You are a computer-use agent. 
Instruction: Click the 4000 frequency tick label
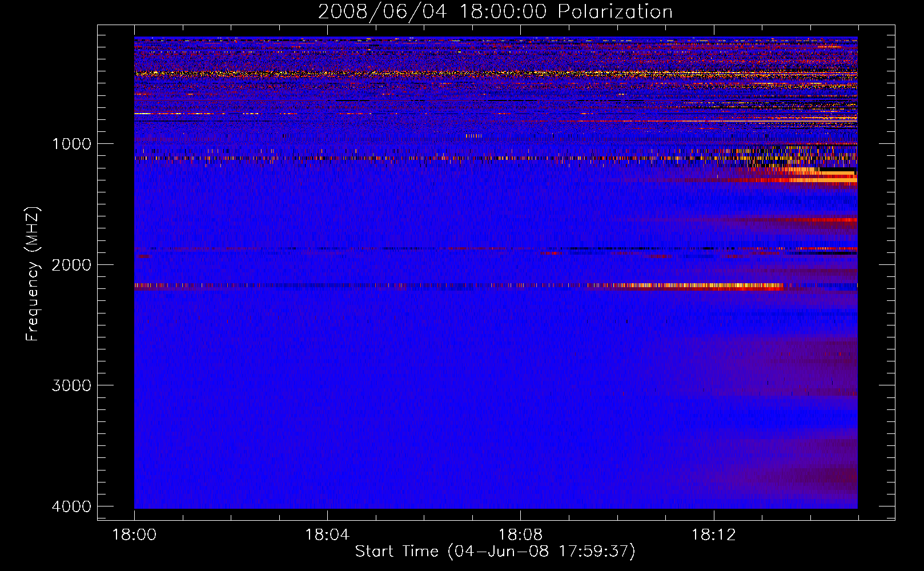coord(71,506)
